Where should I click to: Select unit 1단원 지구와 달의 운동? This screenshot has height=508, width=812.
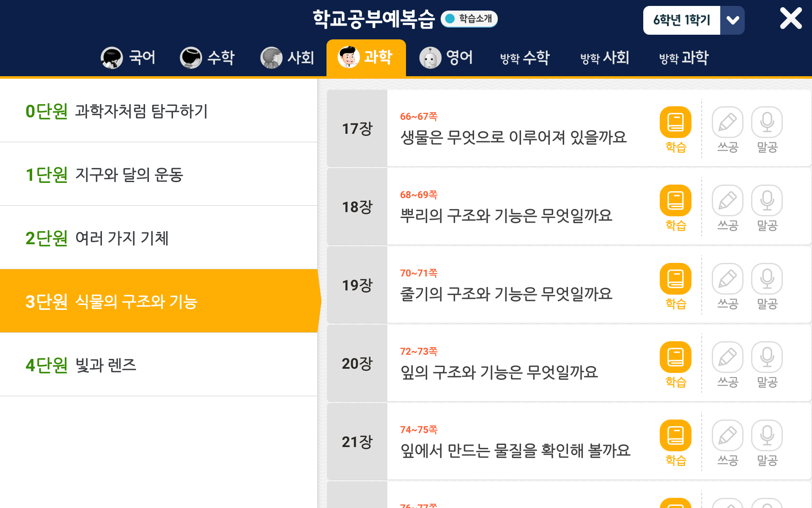pyautogui.click(x=159, y=174)
